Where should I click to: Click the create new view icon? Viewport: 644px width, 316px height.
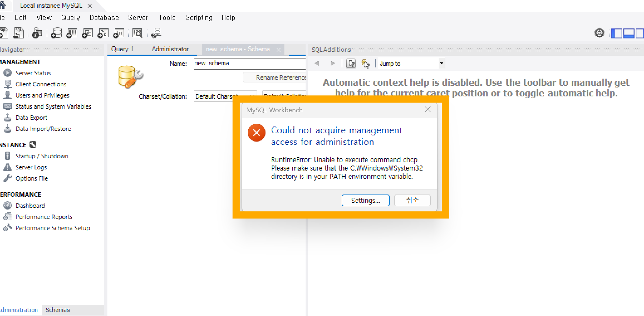[x=87, y=33]
